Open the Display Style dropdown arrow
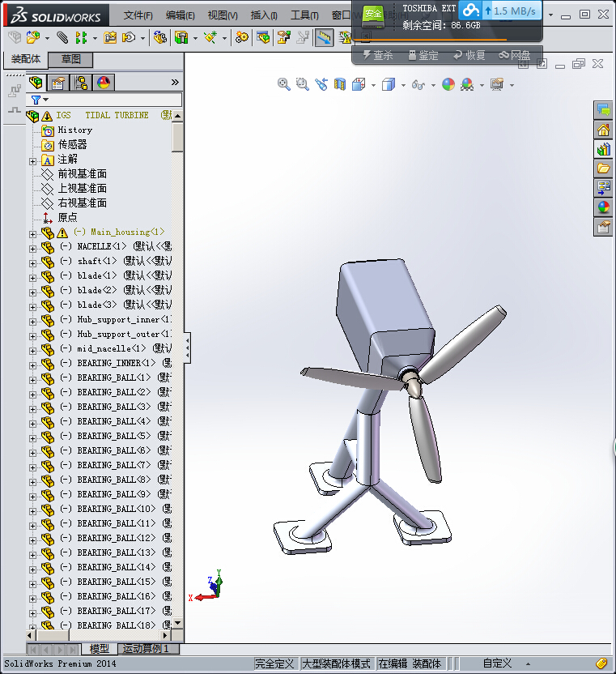The width and height of the screenshot is (616, 674). (x=403, y=85)
